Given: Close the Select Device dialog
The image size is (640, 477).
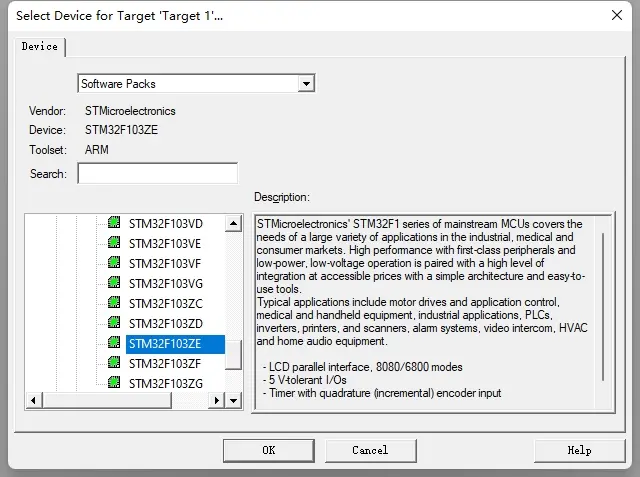Looking at the screenshot, I should pyautogui.click(x=617, y=16).
